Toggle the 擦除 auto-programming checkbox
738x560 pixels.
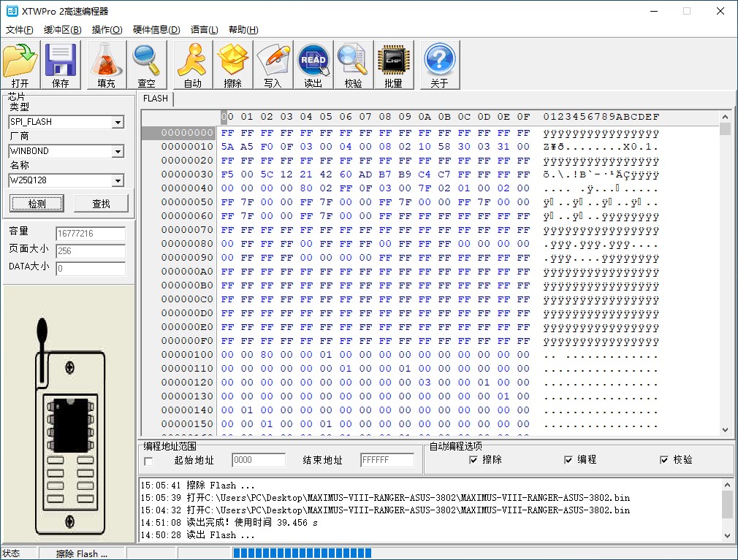473,460
